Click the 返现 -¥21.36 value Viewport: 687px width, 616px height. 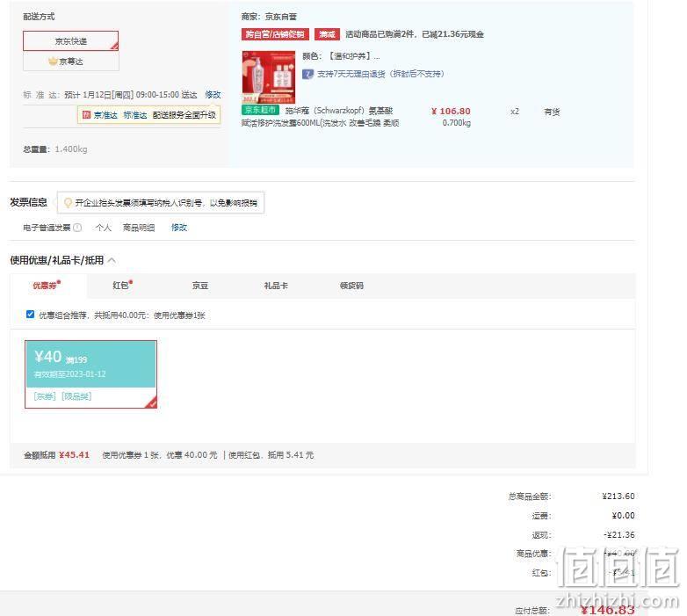(619, 535)
